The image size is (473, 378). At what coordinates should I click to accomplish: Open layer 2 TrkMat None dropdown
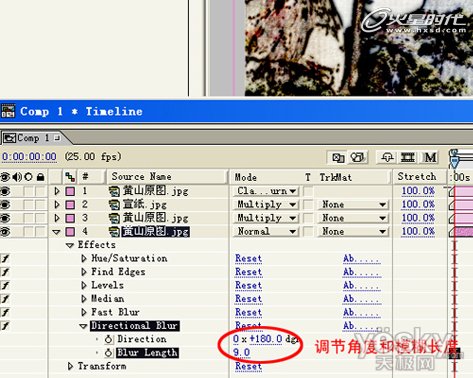[352, 204]
